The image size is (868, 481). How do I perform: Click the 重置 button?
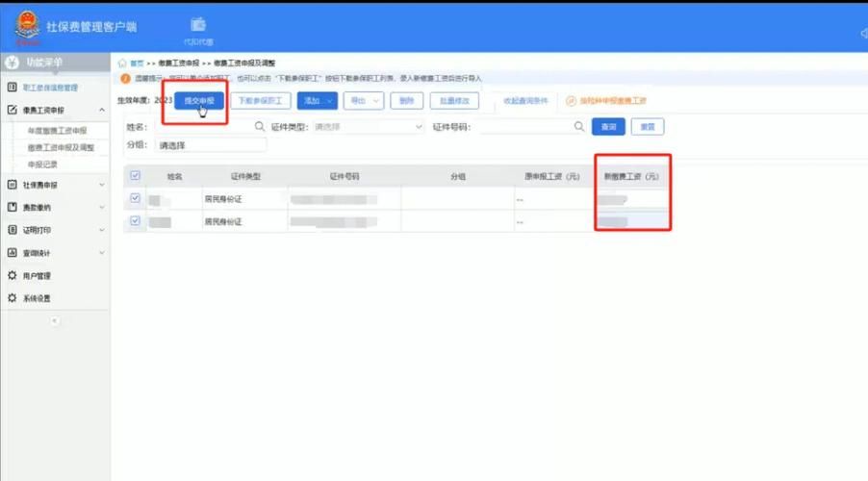pyautogui.click(x=648, y=127)
